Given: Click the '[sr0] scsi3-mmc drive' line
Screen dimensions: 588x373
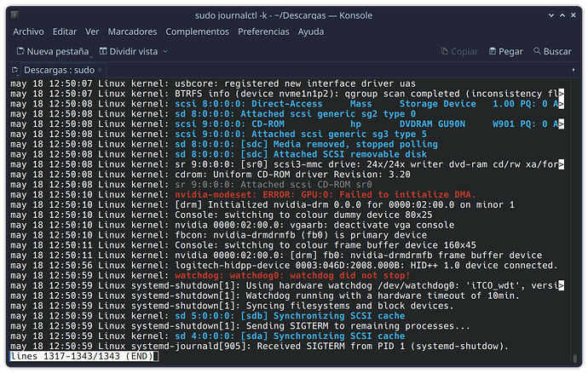Looking at the screenshot, I should pos(287,164).
